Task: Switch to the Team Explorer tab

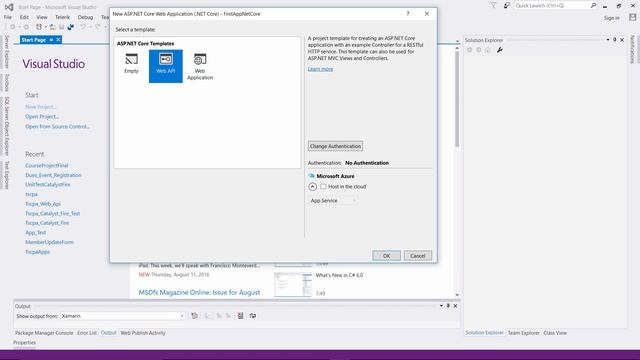Action: [524, 333]
